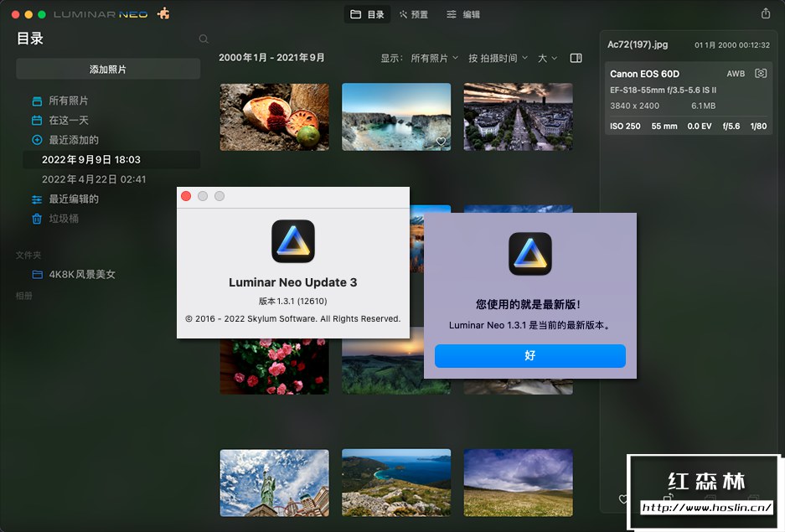Select the stormy grassland hill thumbnail
The width and height of the screenshot is (785, 532).
[518, 483]
